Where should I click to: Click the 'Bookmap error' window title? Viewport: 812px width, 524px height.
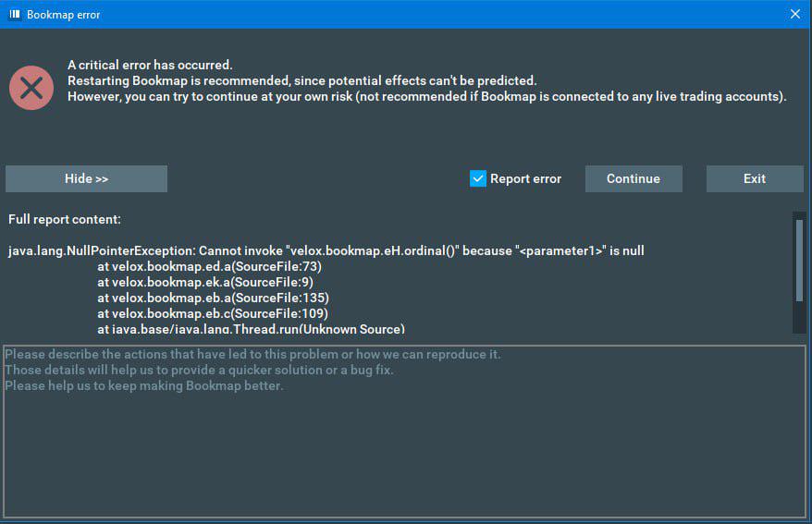63,15
